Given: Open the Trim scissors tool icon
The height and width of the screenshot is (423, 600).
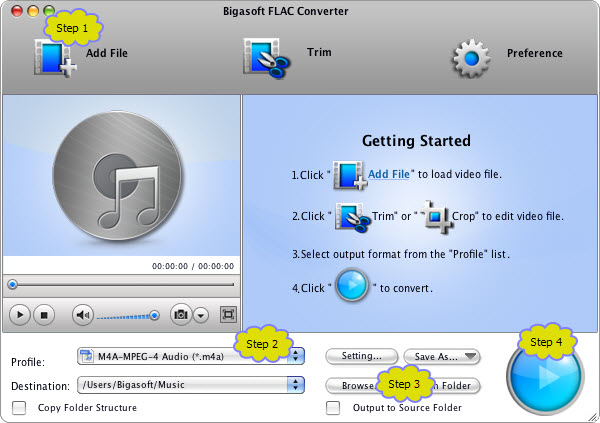Looking at the screenshot, I should click(x=266, y=57).
